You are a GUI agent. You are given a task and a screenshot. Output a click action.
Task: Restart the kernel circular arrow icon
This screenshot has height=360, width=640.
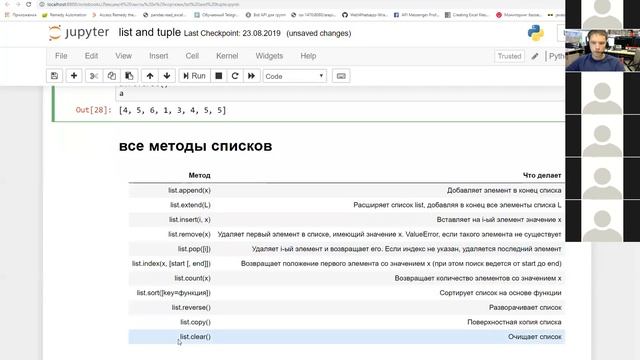tap(235, 76)
